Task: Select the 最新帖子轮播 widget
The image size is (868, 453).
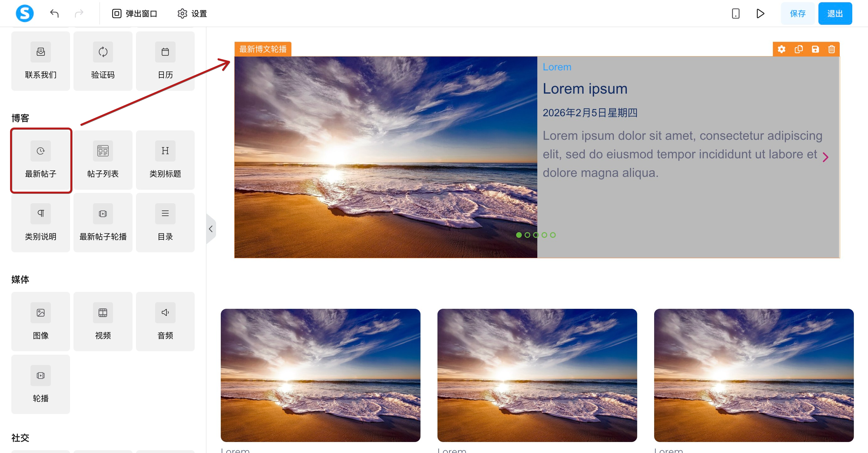Action: (103, 223)
